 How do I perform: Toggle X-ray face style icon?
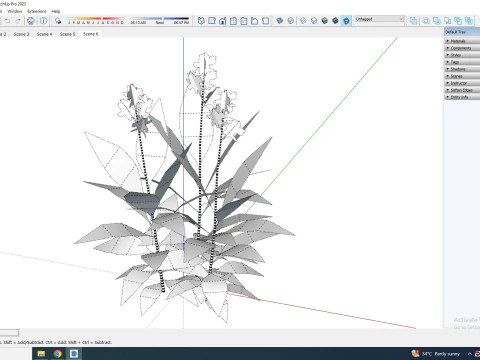click(x=280, y=21)
